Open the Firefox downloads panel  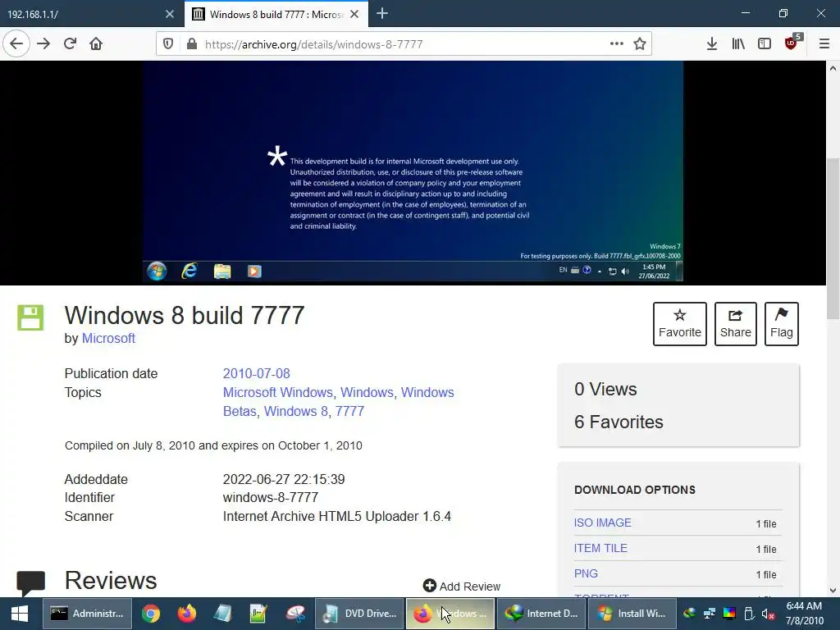pyautogui.click(x=712, y=44)
